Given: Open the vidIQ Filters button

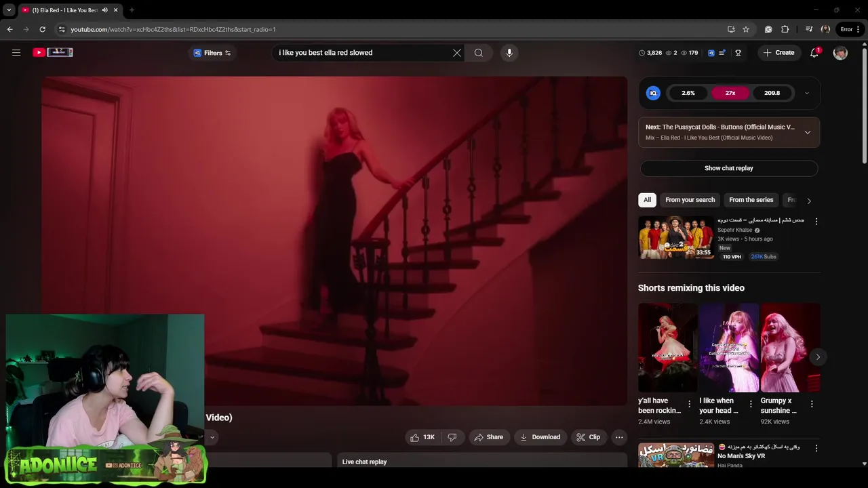Looking at the screenshot, I should pyautogui.click(x=212, y=53).
